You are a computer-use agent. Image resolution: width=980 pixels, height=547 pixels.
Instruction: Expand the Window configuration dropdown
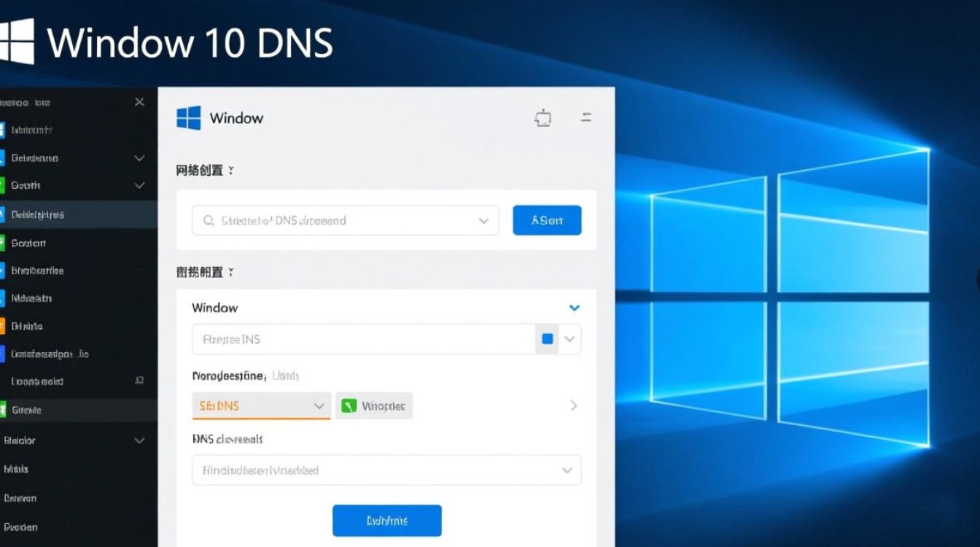point(574,307)
